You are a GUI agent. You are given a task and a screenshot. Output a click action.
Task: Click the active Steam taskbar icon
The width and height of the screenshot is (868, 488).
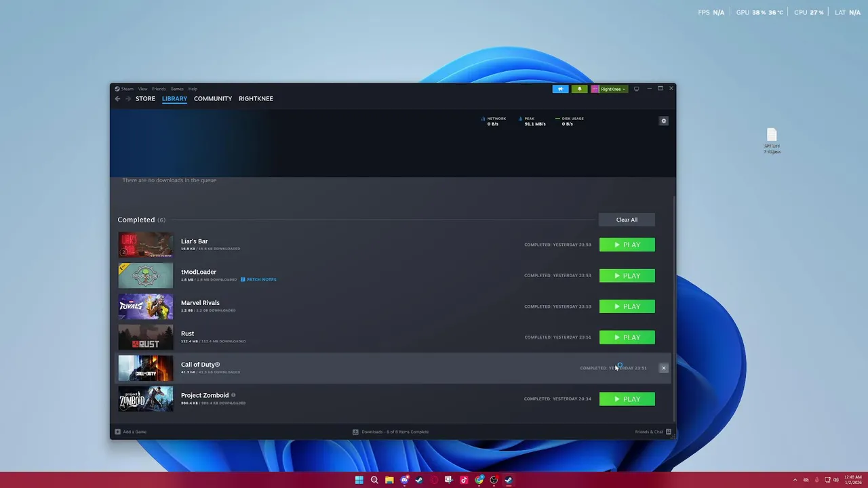[509, 480]
